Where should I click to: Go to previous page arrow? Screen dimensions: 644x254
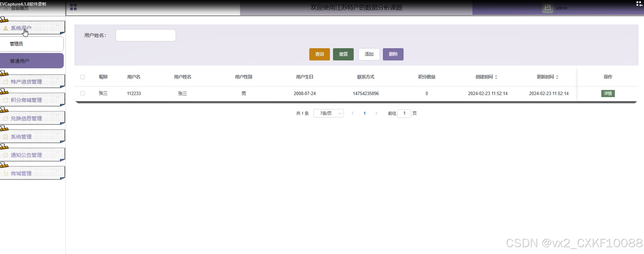coord(353,113)
